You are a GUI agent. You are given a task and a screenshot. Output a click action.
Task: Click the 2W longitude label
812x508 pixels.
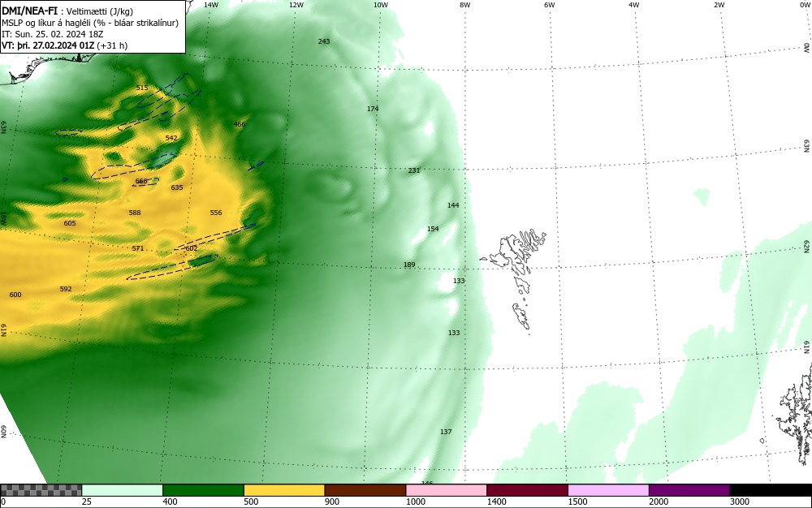719,5
